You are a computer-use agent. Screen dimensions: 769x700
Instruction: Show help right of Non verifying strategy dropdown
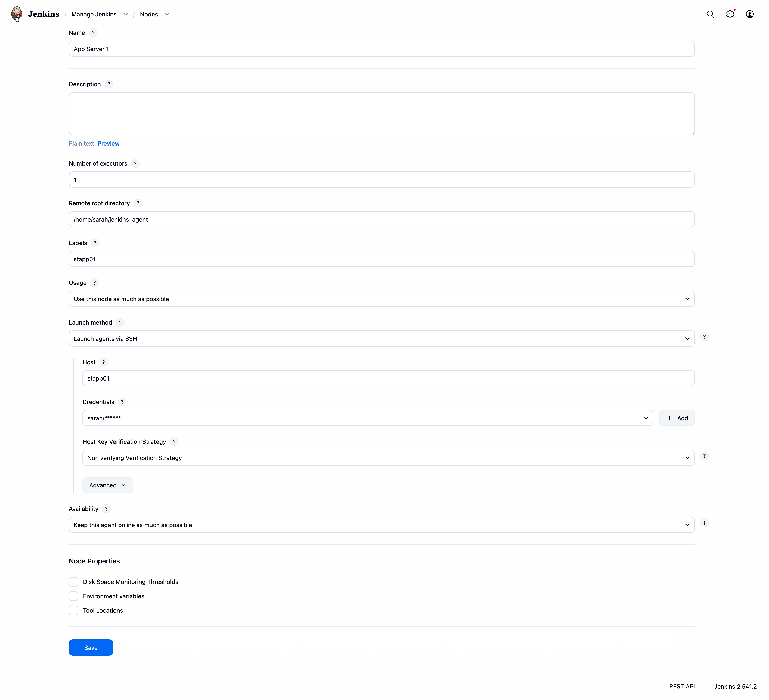(704, 456)
